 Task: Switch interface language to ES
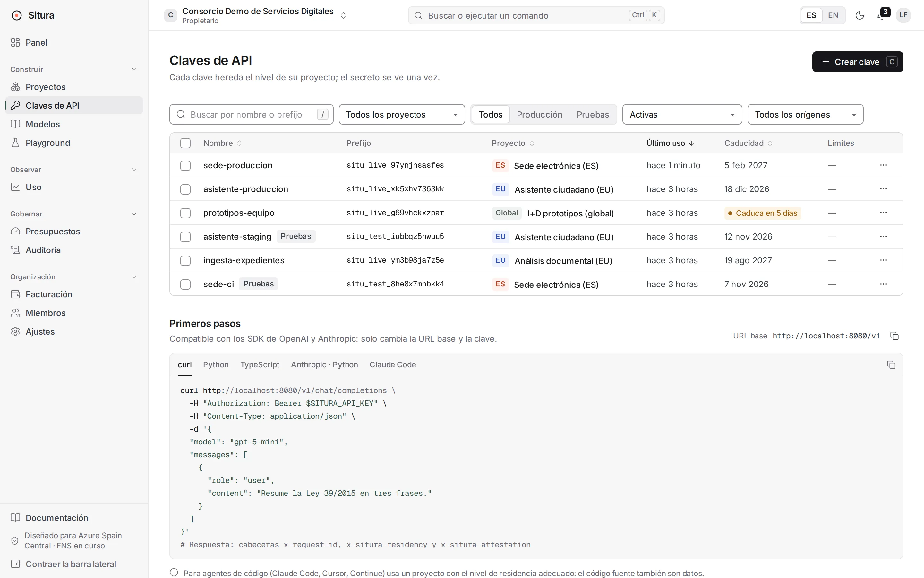(x=811, y=15)
